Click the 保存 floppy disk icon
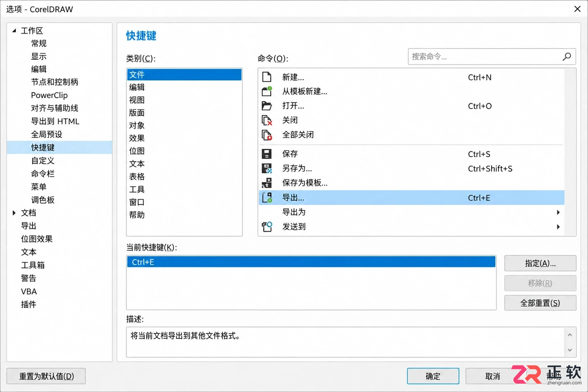 (x=267, y=154)
